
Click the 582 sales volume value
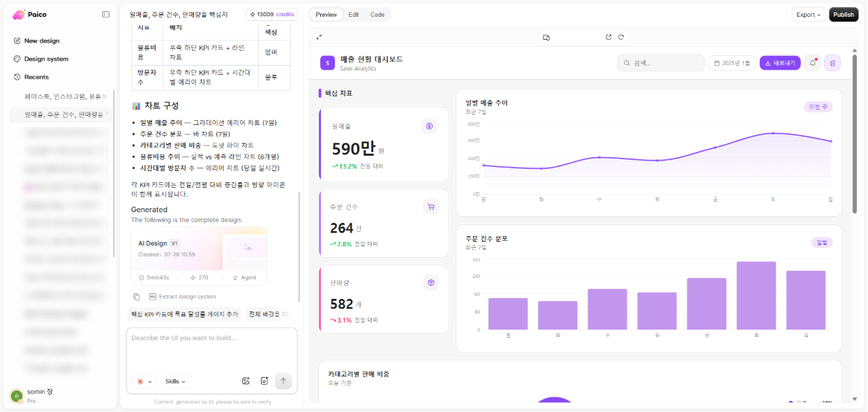(x=342, y=304)
